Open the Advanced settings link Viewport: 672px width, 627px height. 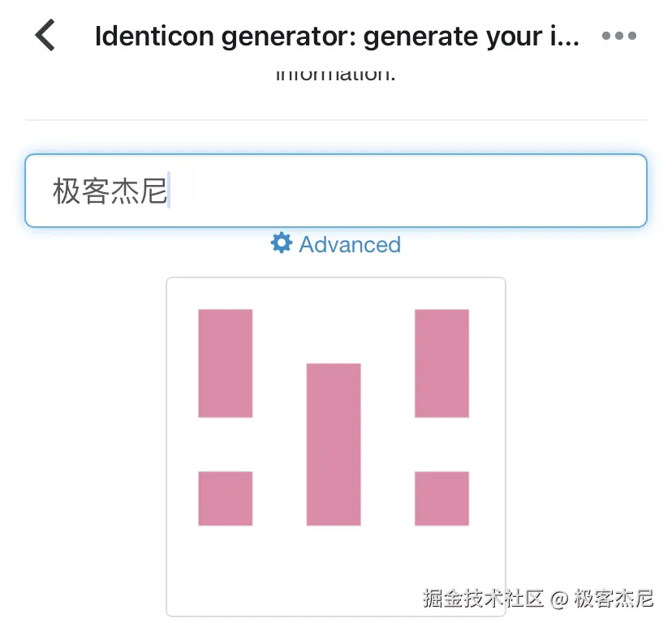tap(349, 244)
